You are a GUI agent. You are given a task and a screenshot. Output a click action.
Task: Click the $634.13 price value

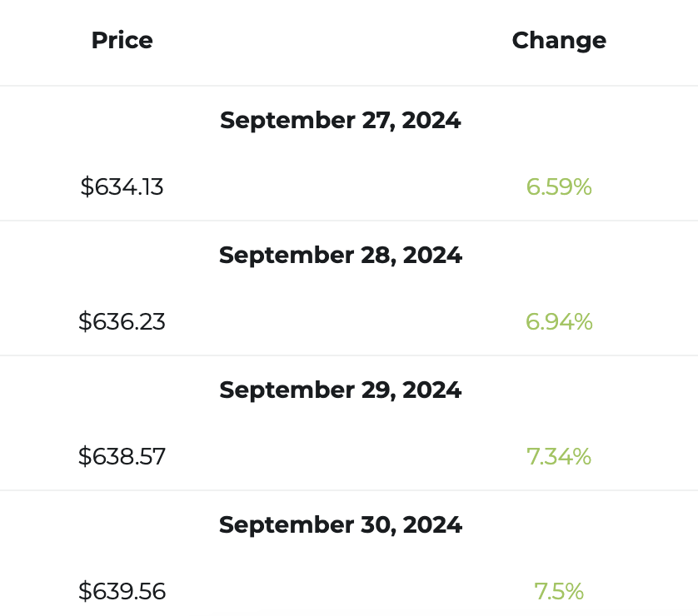point(122,186)
